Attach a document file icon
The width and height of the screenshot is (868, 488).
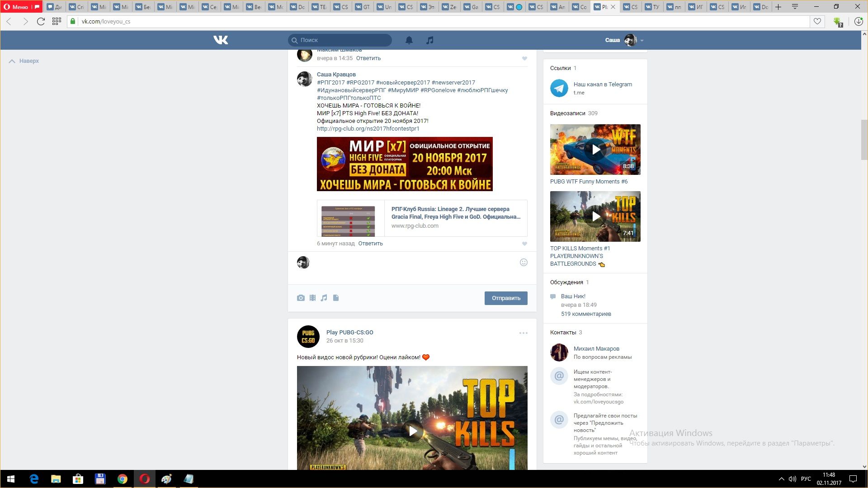[x=336, y=298]
